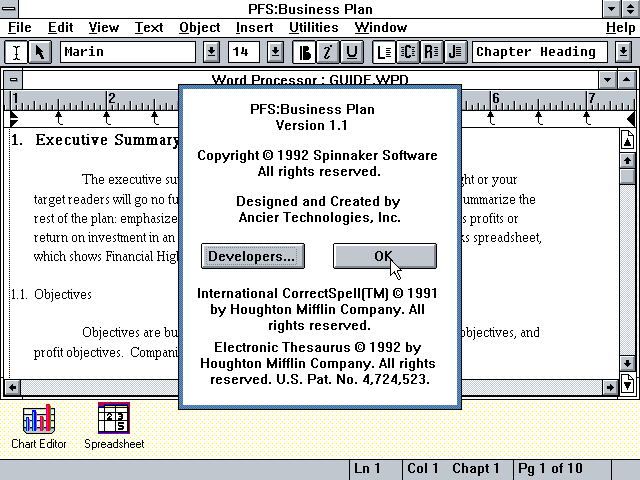Click the font size field showing 14
The width and height of the screenshot is (640, 480).
244,52
